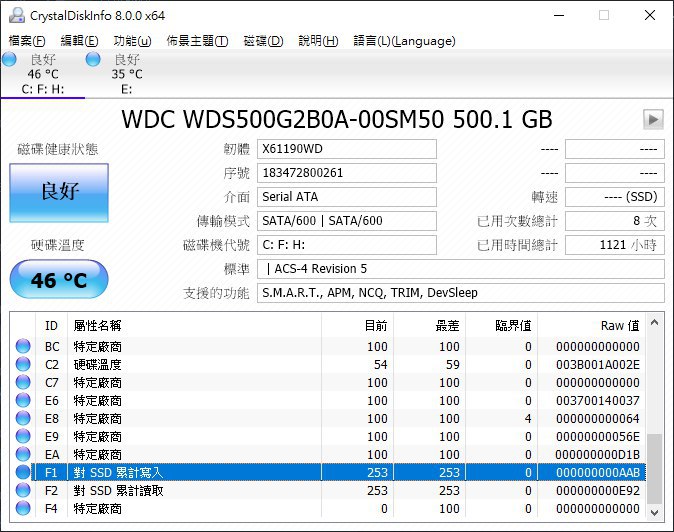Screen dimensions: 674x532
Task: Click the Raw 值 column header
Action: (x=592, y=326)
